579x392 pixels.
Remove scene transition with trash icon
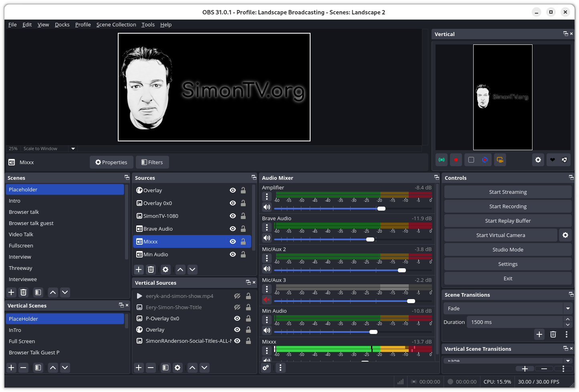[x=553, y=334]
